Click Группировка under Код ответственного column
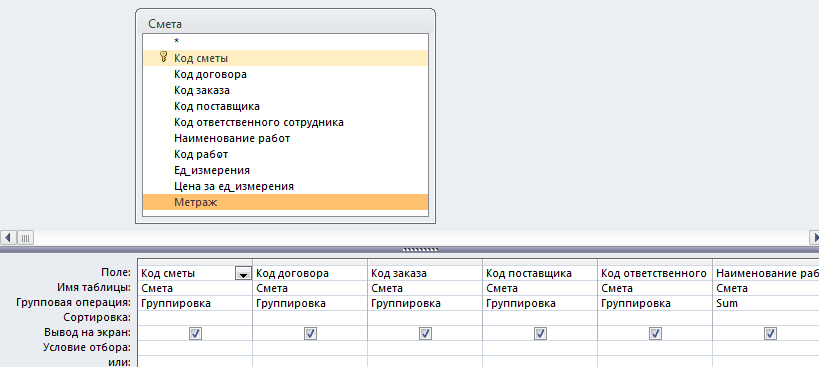This screenshot has width=819, height=367. click(654, 303)
